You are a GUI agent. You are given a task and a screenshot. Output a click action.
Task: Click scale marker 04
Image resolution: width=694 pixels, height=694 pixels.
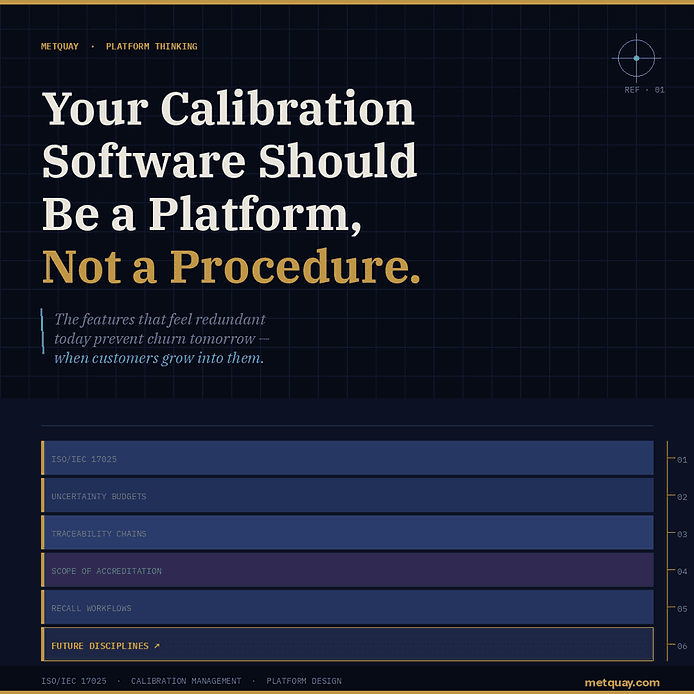[682, 571]
